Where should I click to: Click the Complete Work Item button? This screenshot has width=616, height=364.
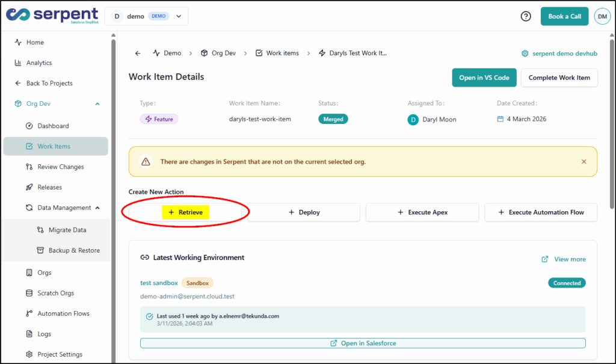click(x=559, y=78)
